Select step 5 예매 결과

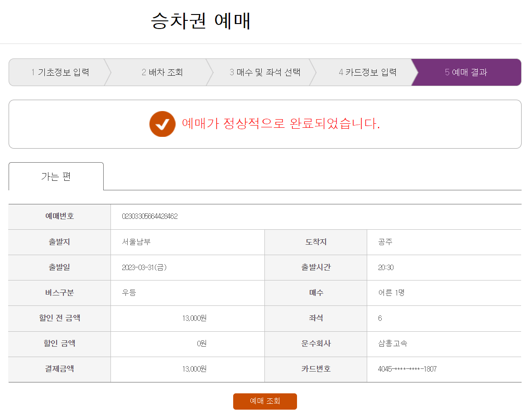tap(466, 73)
